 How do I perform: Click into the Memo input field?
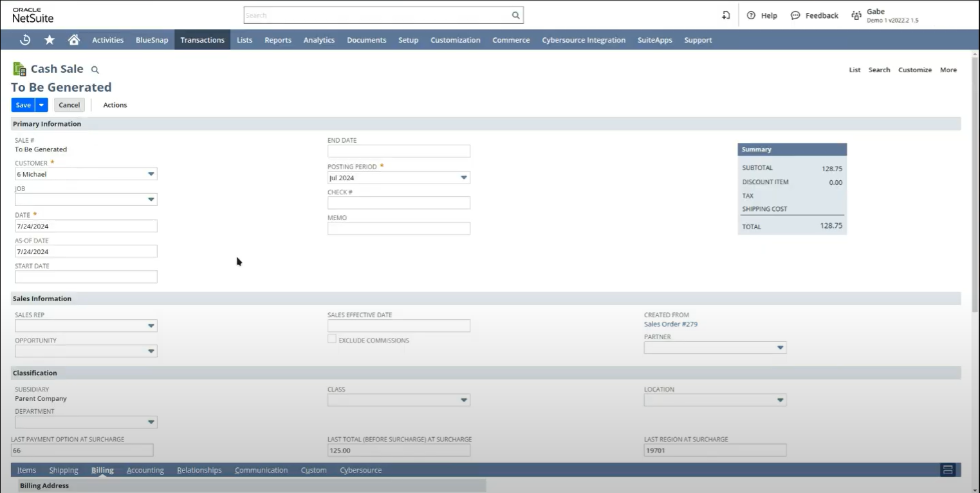point(399,228)
